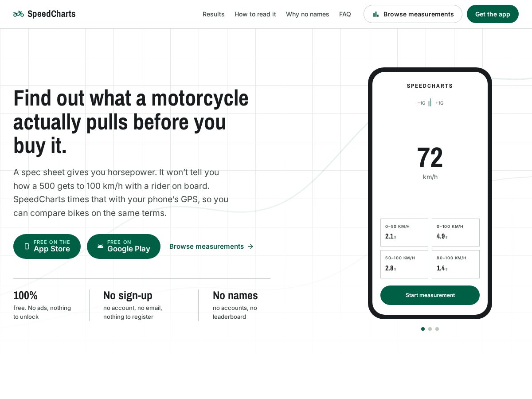Click 'no account, no email' description text

coord(133,312)
